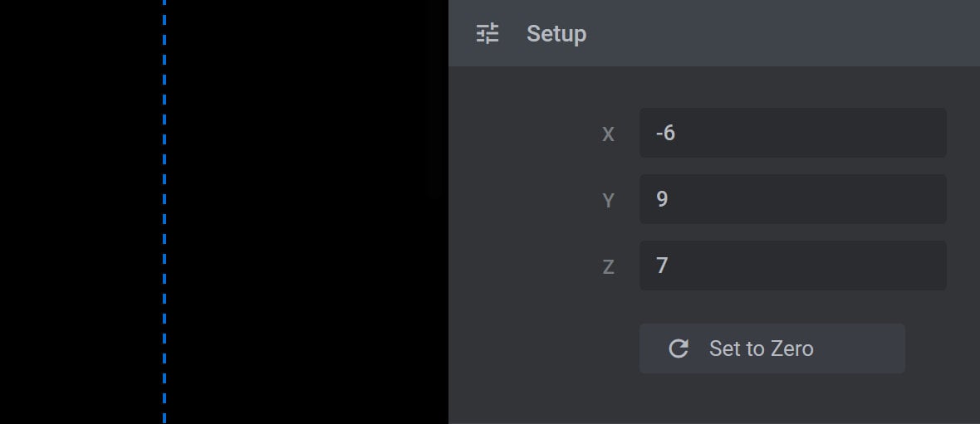Select the blue dashed vertical guide line
Viewport: 980px width, 424px height.
(164, 212)
